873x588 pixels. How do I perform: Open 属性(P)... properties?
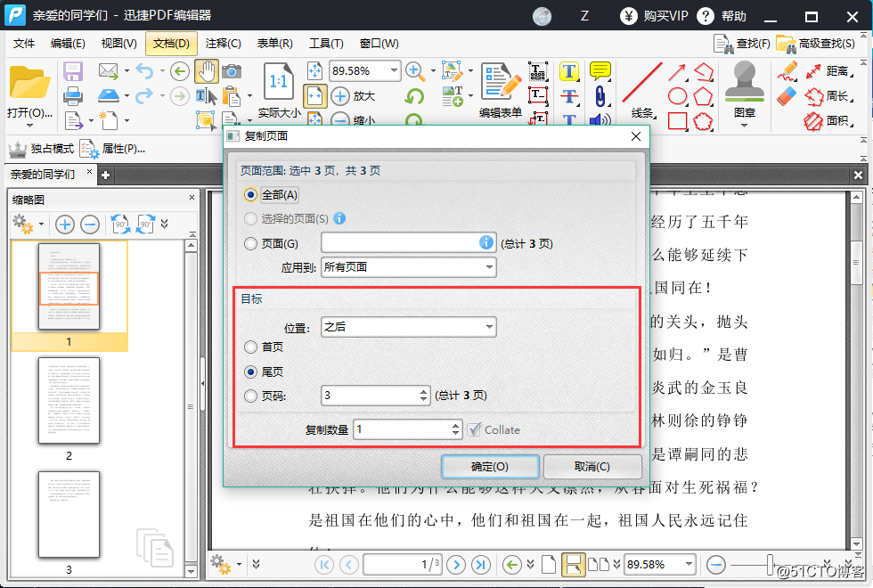112,149
